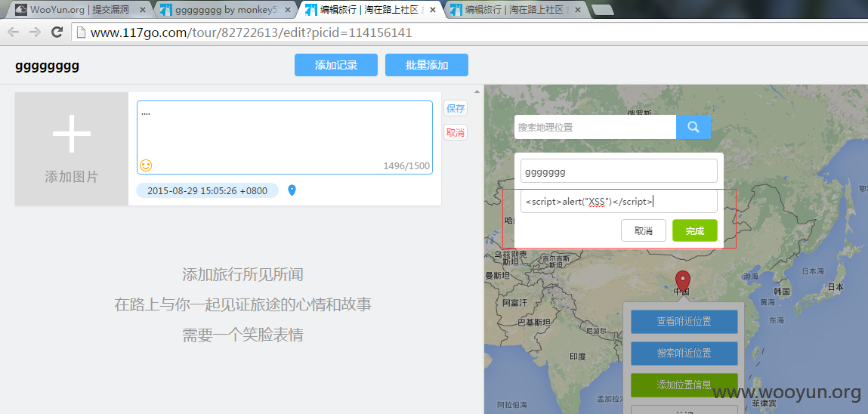Go back with the browser back arrow
Screen dimensions: 868x414
pyautogui.click(x=14, y=32)
